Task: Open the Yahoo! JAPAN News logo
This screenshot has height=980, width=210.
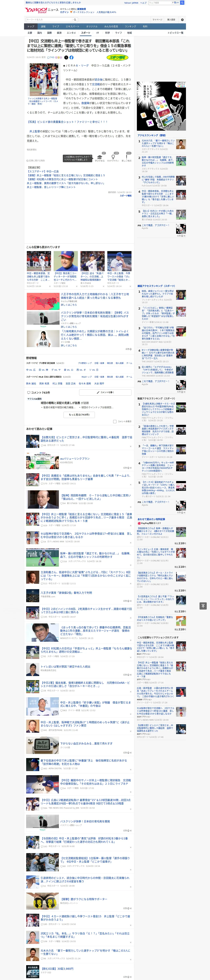Action: [42, 10]
